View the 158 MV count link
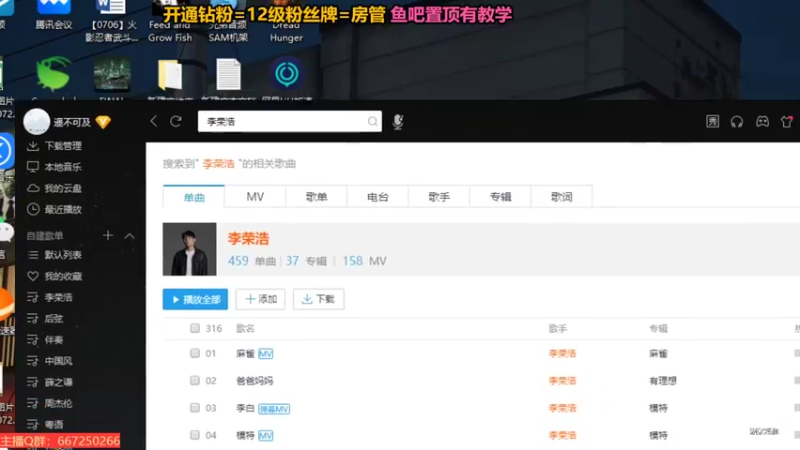 [x=364, y=261]
